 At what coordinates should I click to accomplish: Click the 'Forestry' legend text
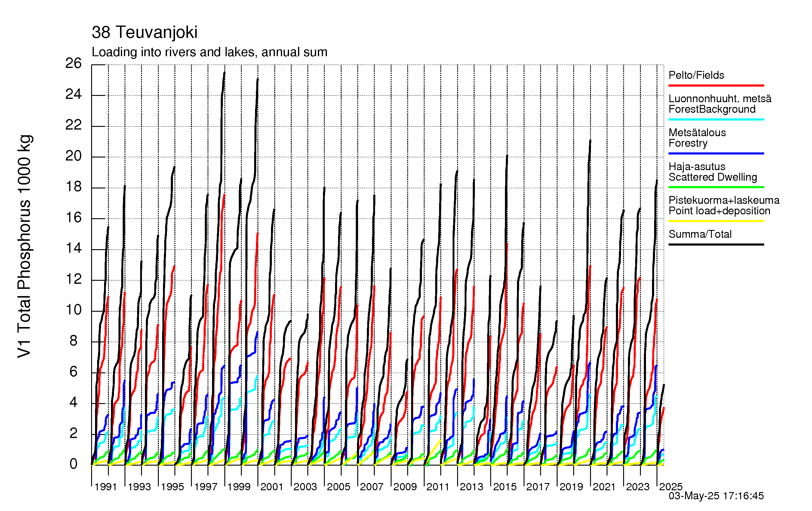pos(688,143)
